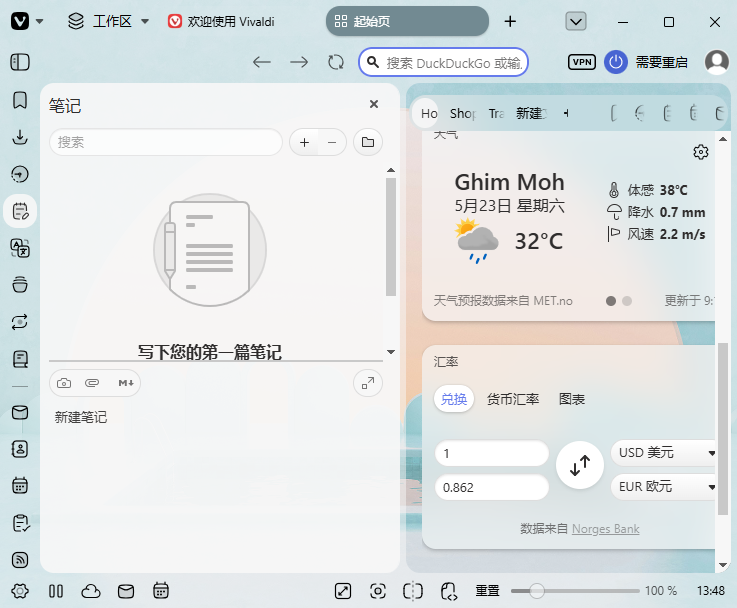The width and height of the screenshot is (737, 608).
Task: Open the 工作区 workspaces dropdown
Action: pos(109,21)
